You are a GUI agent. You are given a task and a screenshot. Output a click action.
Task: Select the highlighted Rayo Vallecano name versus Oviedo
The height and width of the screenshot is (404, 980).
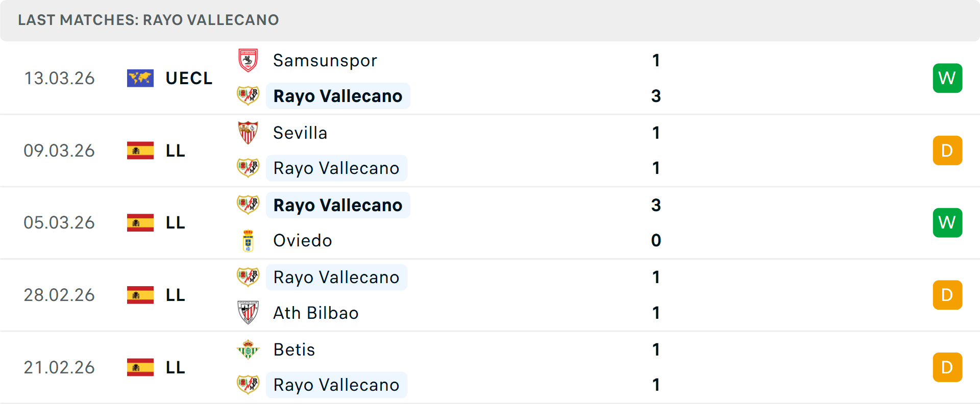click(x=338, y=205)
